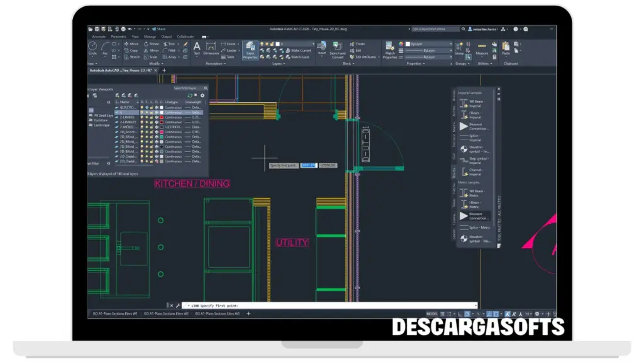Select the Mirror tool

click(x=152, y=50)
